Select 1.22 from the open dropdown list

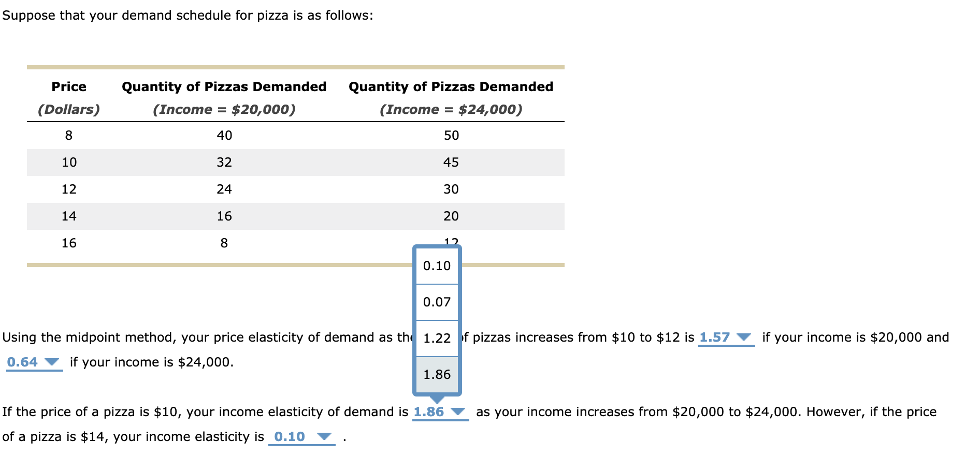[437, 337]
